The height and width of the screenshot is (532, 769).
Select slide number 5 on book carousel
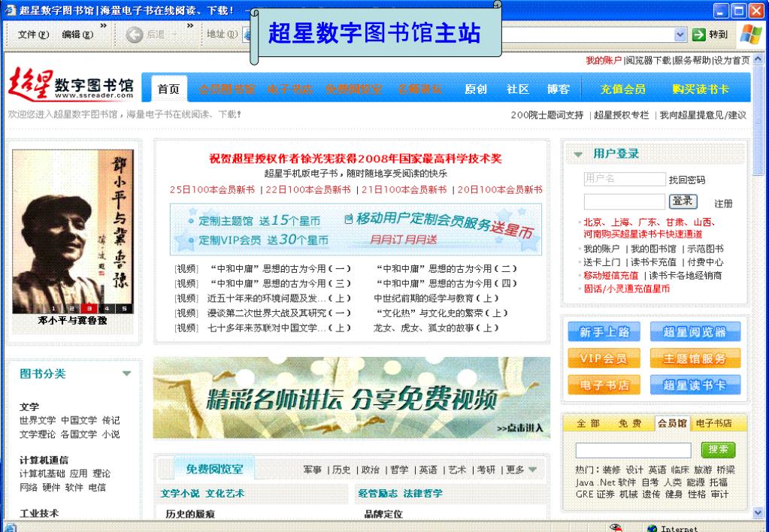(x=125, y=308)
